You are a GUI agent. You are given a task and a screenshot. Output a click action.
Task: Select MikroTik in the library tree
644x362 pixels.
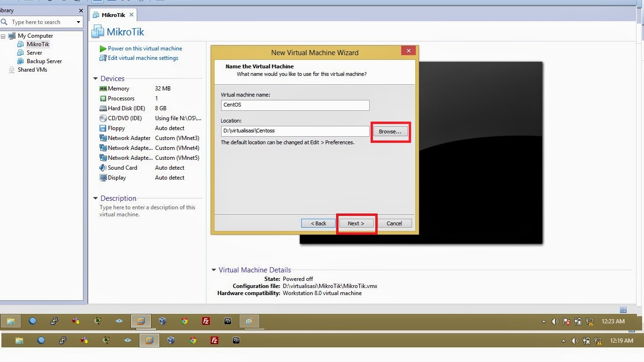pos(38,44)
